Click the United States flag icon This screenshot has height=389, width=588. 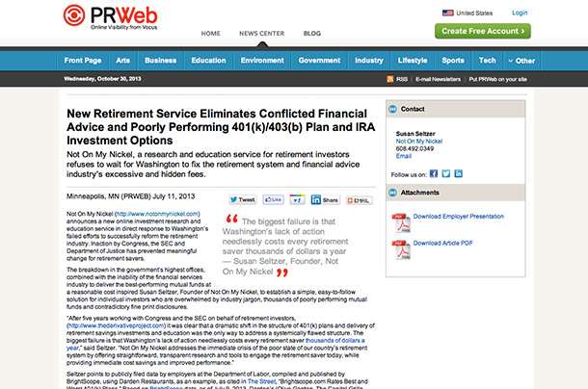(447, 13)
